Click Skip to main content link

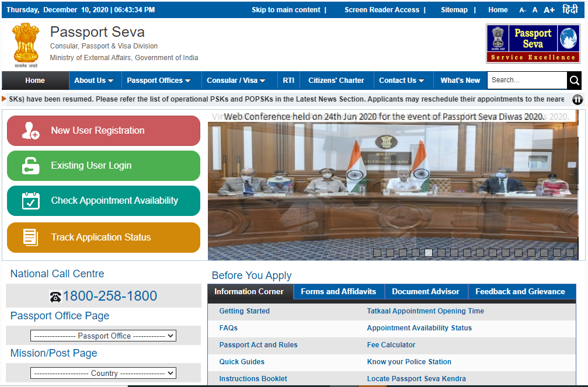click(286, 10)
